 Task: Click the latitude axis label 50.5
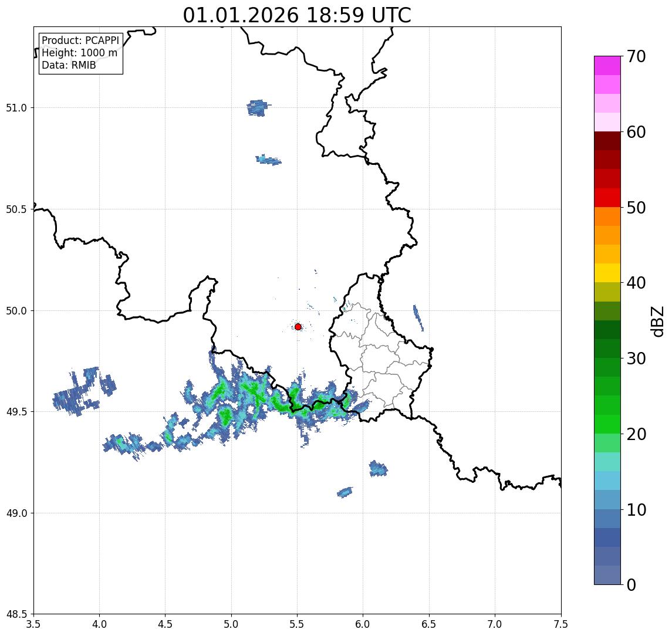(16, 209)
